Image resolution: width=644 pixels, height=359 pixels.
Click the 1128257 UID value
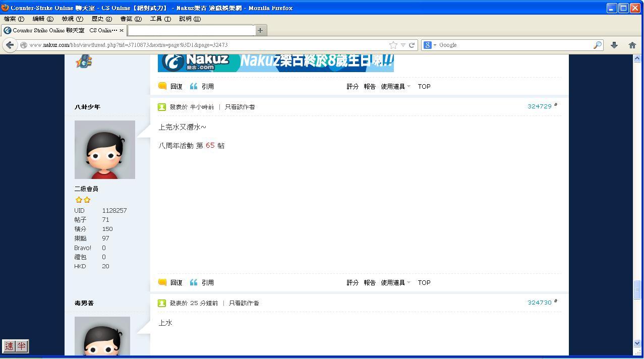tap(114, 210)
